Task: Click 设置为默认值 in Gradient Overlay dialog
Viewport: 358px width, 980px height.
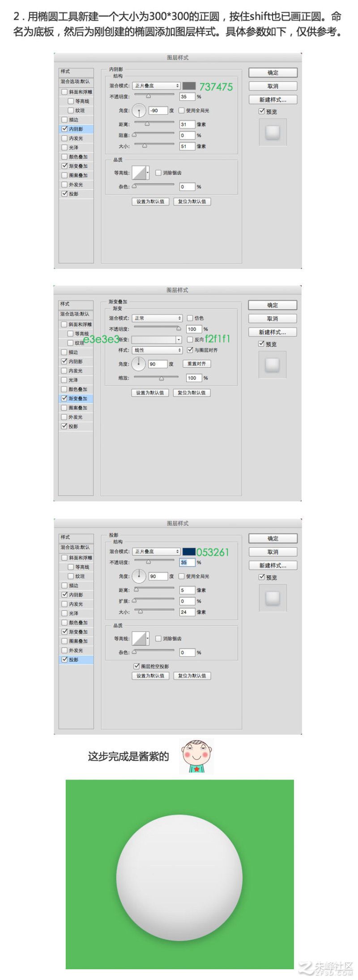Action: click(150, 392)
